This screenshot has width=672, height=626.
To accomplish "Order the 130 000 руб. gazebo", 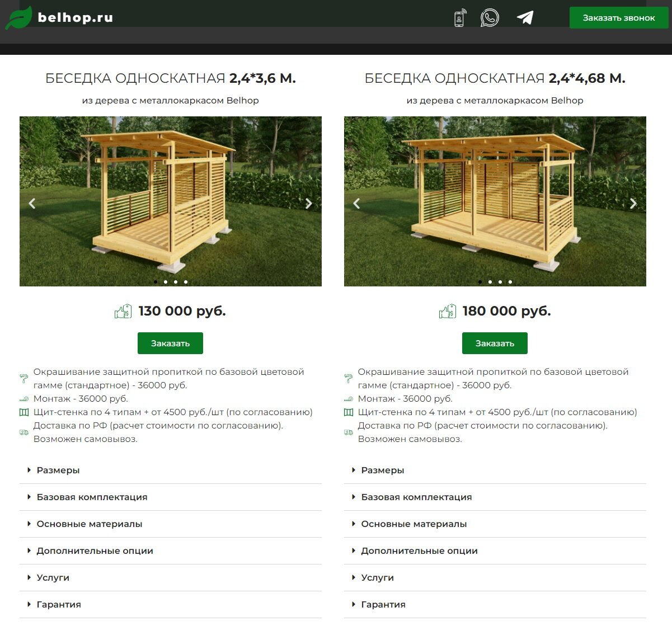I will coord(170,343).
